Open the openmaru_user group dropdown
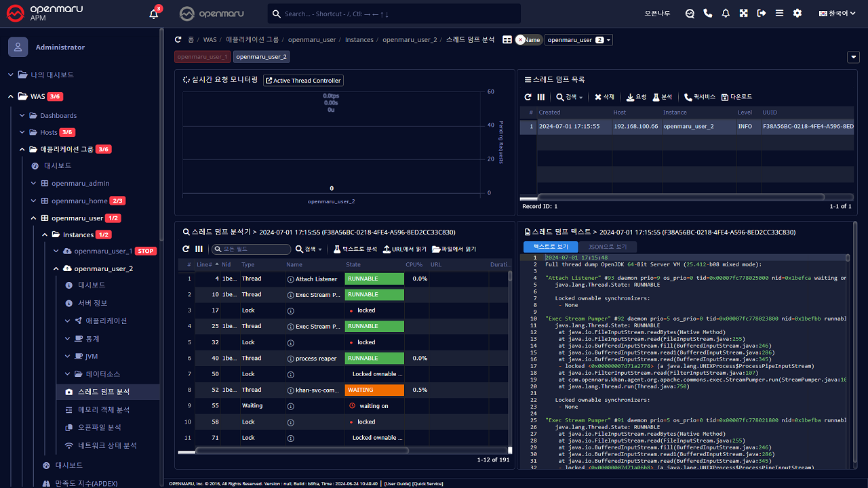 pos(578,40)
